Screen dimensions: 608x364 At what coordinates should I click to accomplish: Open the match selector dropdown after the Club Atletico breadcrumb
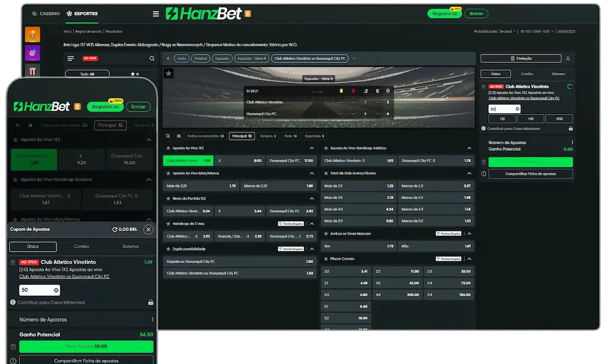pos(354,59)
